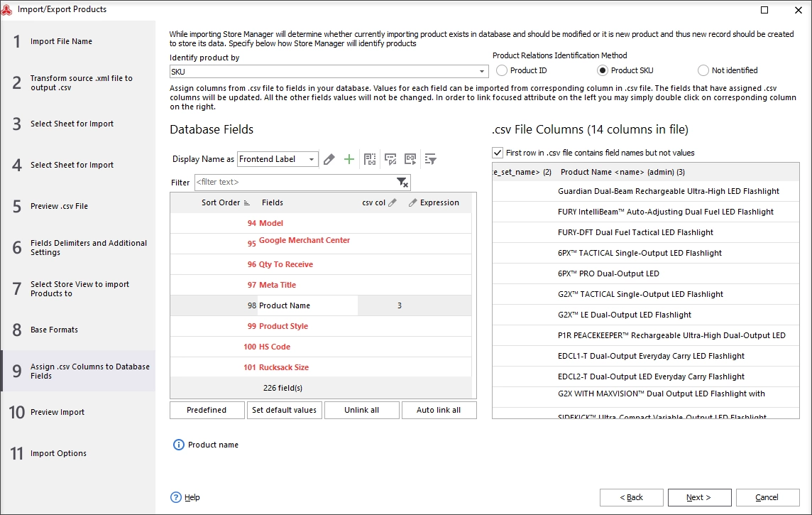The image size is (812, 515).
Task: Click the edit-checked fields toolbar icon
Action: (390, 159)
